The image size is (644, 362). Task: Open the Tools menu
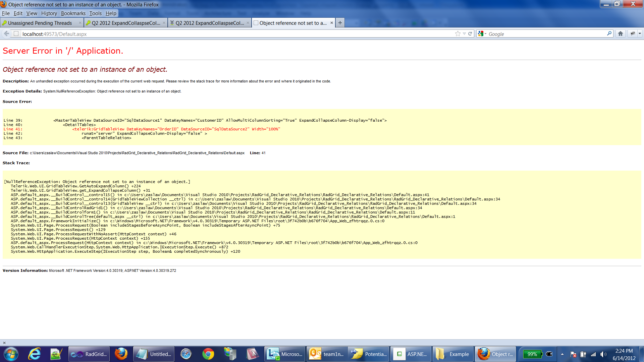[95, 13]
